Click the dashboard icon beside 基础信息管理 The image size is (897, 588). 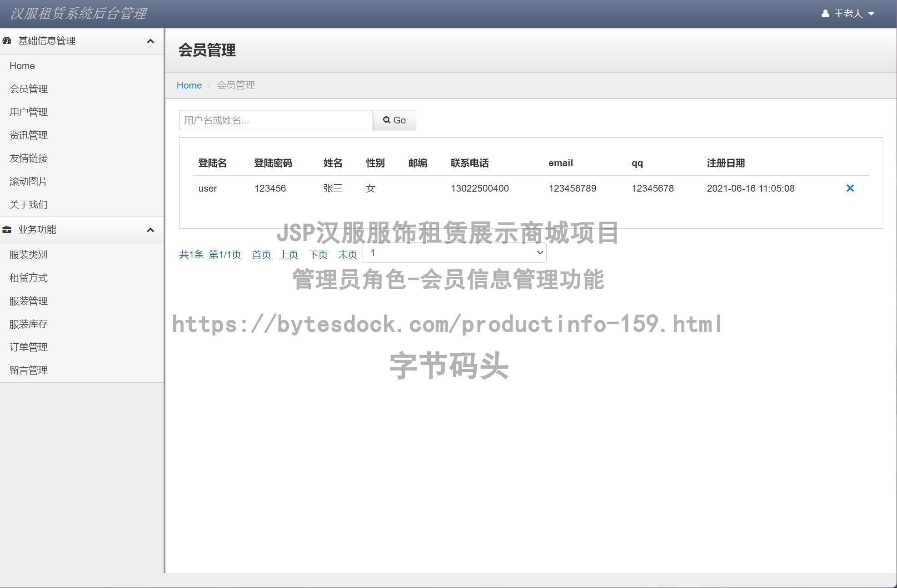click(x=7, y=41)
